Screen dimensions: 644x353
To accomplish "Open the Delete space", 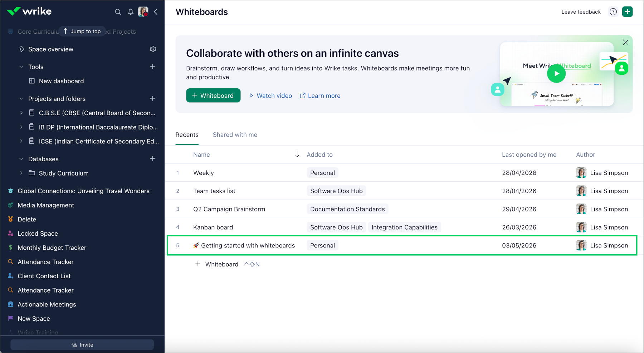I will [x=27, y=219].
